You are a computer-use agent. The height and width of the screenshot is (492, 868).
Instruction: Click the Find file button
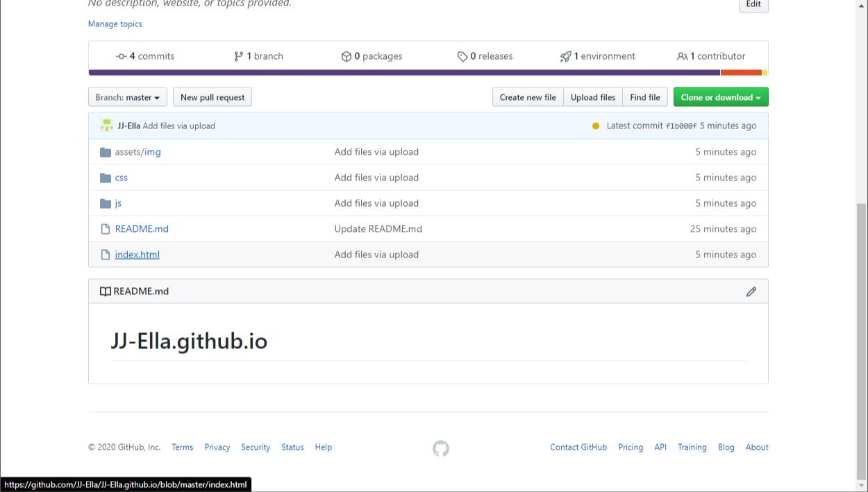[645, 97]
